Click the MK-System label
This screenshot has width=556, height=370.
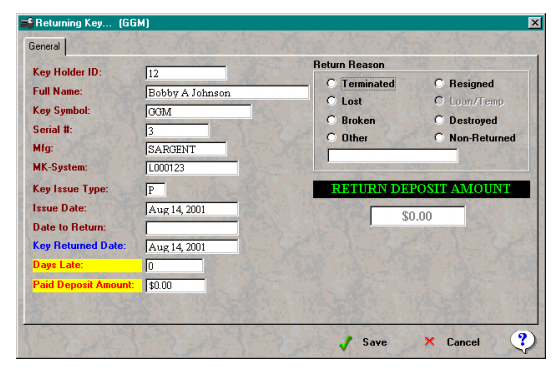(60, 167)
